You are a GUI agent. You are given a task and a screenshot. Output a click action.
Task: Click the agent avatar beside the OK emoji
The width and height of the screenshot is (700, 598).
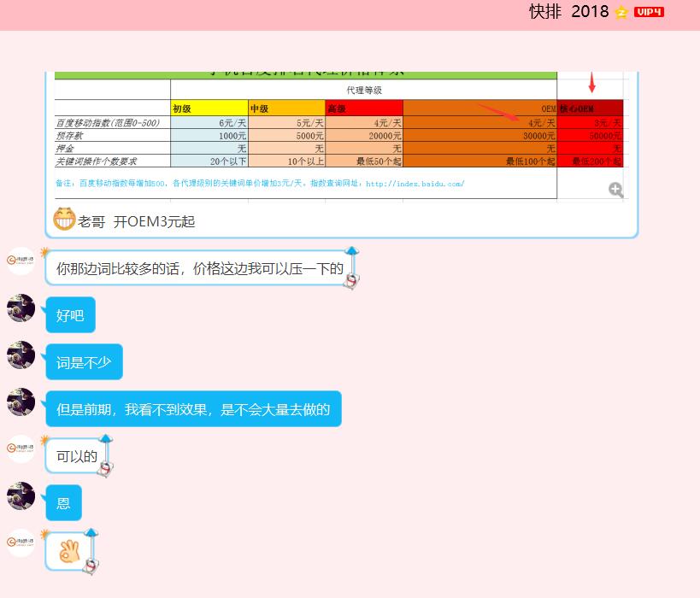click(21, 542)
